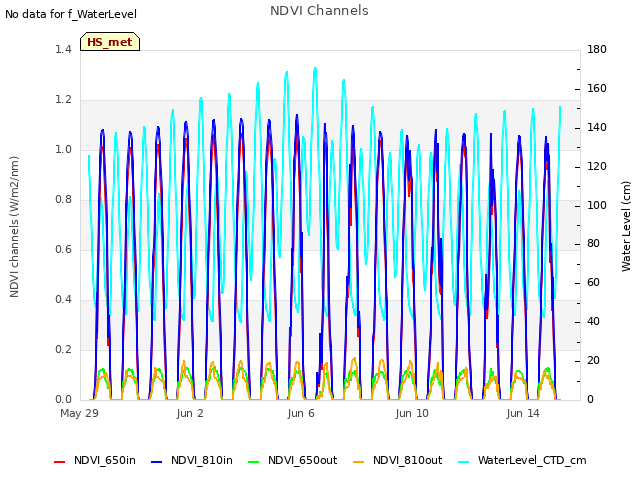Click the 140 right axis tick label
This screenshot has width=640, height=480.
[x=597, y=127]
